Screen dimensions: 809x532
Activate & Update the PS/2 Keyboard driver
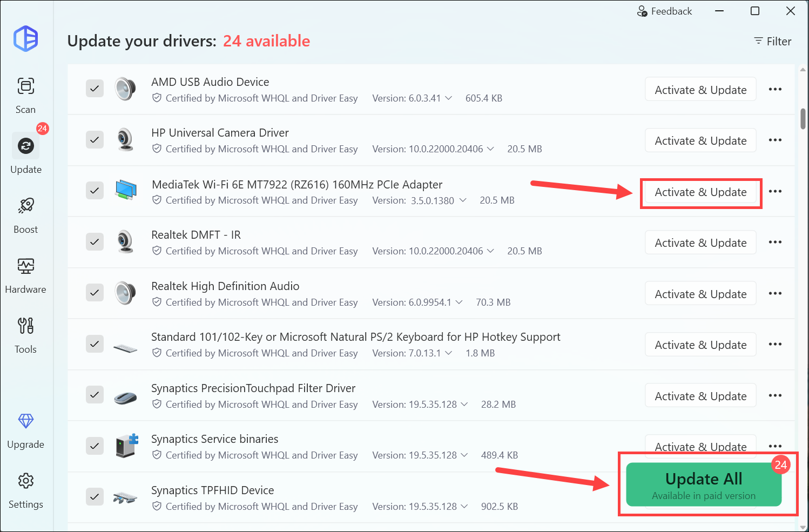(700, 345)
